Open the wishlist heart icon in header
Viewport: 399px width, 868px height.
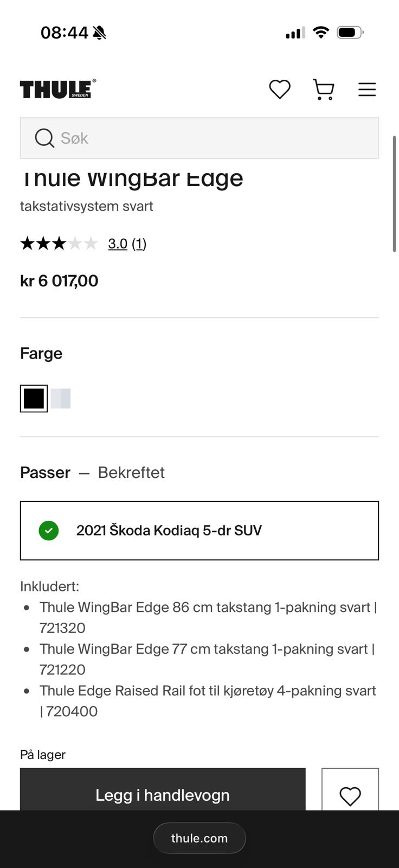(x=280, y=90)
